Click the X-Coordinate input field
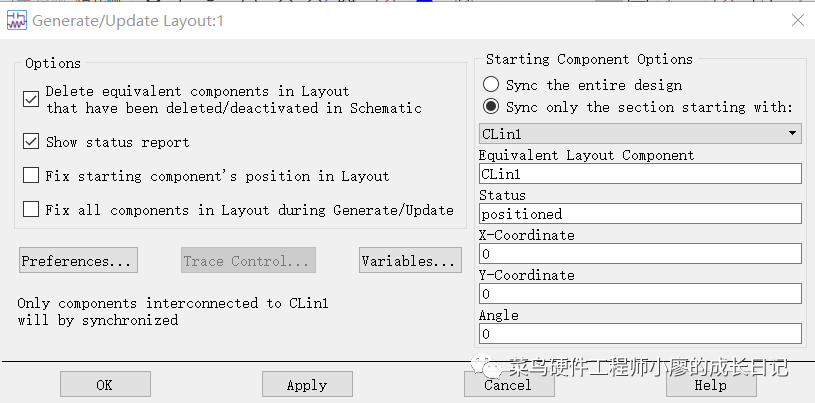815x403 pixels. (640, 254)
